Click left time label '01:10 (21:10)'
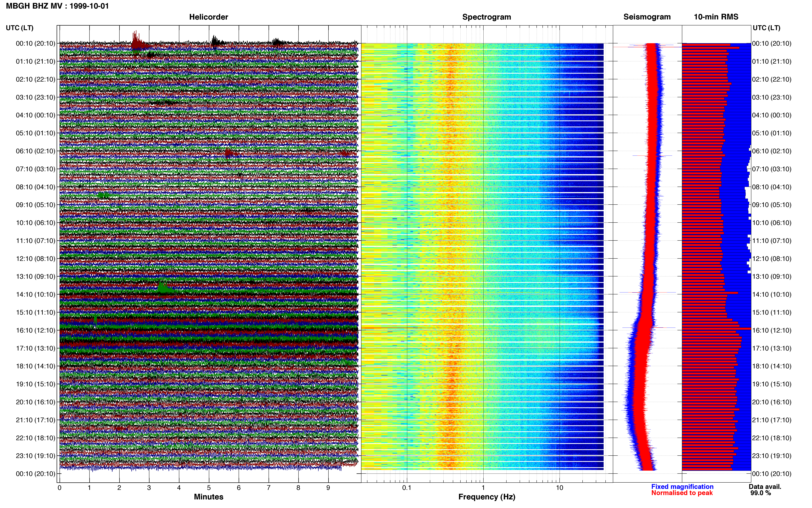 tap(36, 61)
